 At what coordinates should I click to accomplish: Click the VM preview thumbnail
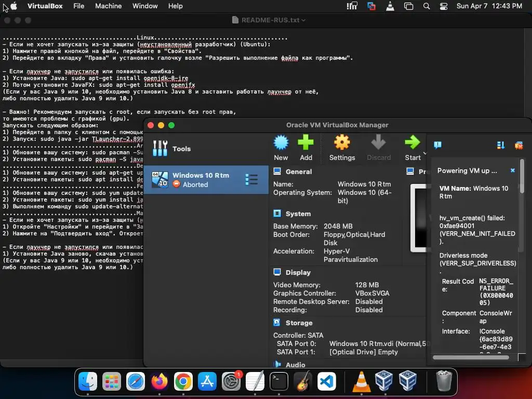[x=418, y=218]
